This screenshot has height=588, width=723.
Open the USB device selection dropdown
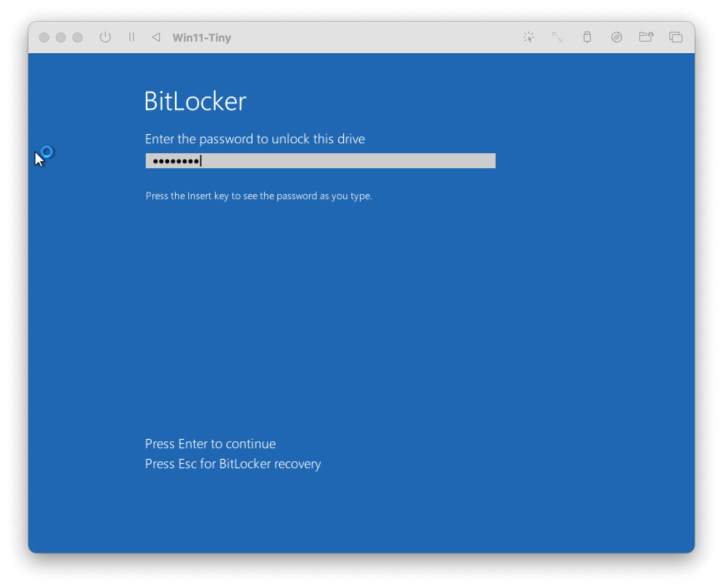point(587,37)
